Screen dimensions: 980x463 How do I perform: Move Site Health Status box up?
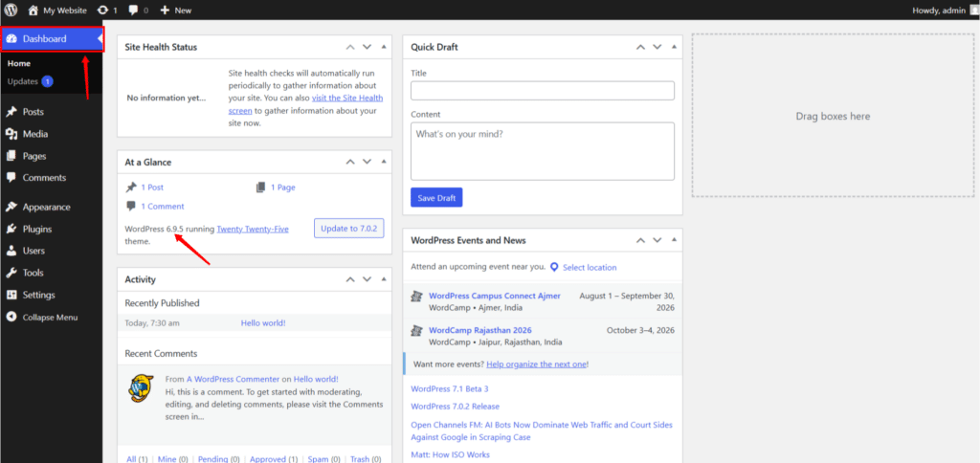(x=350, y=47)
